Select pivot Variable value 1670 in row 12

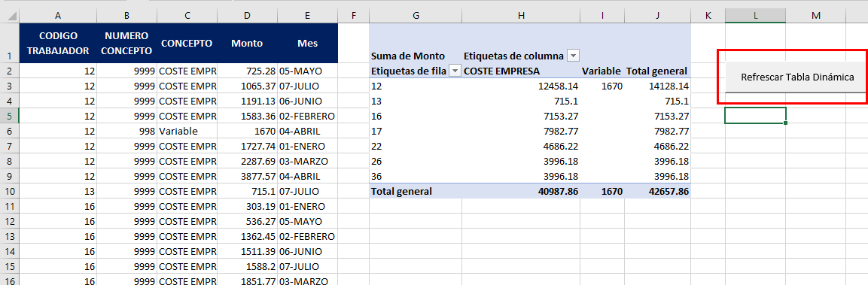tap(602, 86)
